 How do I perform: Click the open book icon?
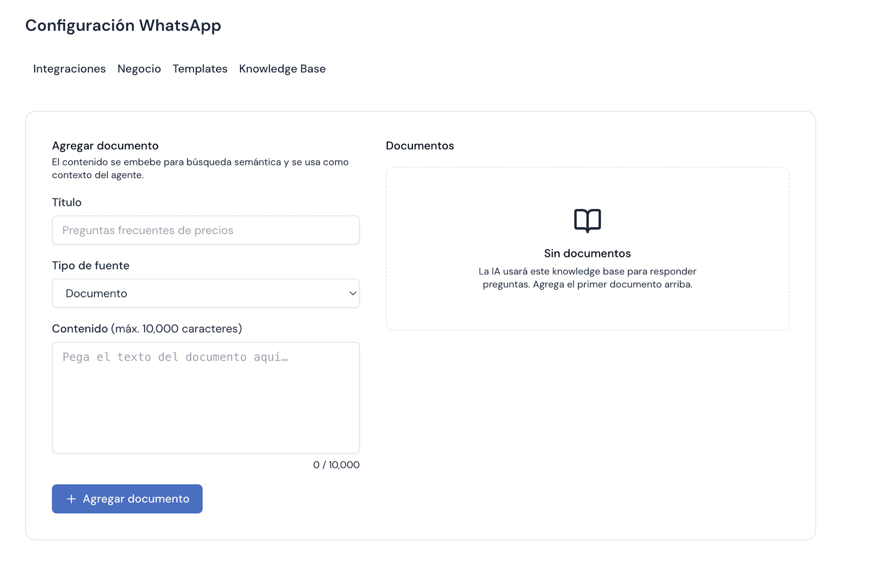pyautogui.click(x=587, y=221)
